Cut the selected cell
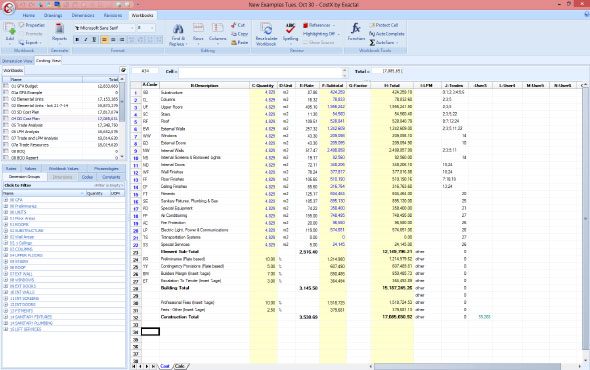 (238, 25)
